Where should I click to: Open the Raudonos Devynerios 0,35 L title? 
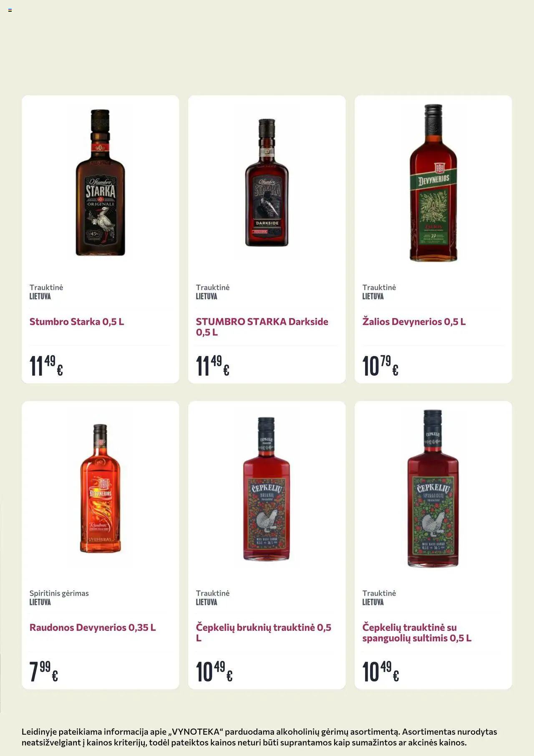(x=93, y=627)
